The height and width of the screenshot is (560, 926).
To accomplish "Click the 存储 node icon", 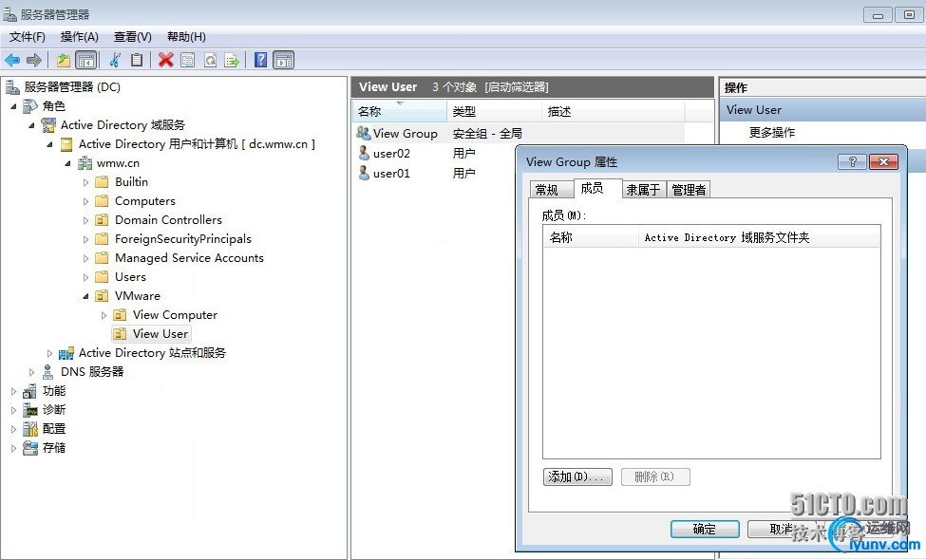I will point(30,448).
